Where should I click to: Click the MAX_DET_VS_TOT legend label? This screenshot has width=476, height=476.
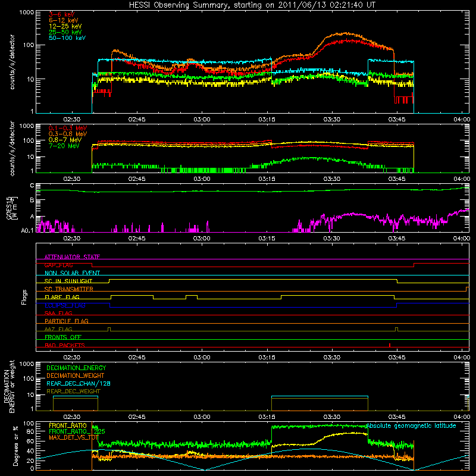(x=74, y=437)
